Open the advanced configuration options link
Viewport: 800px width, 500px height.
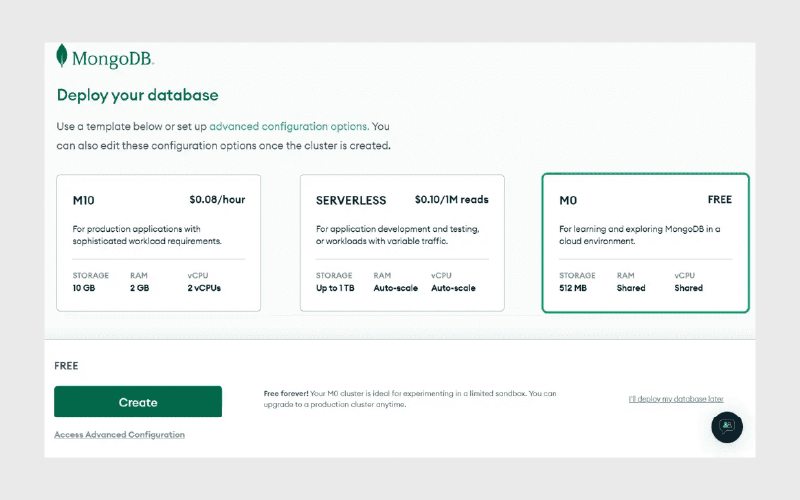click(289, 126)
